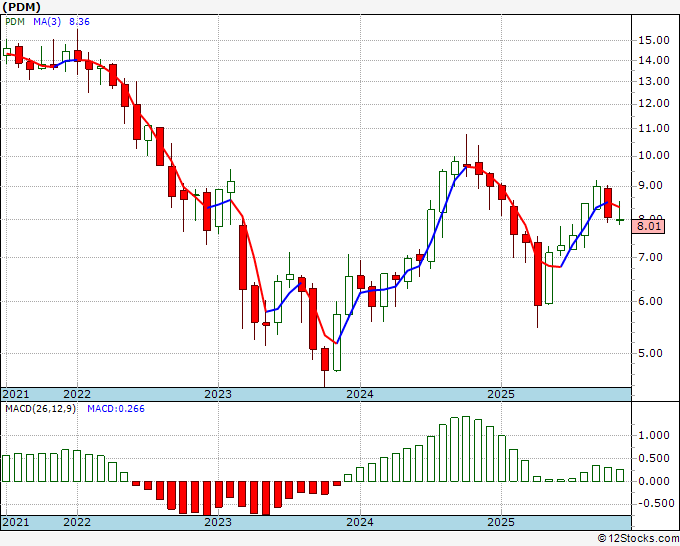
Task: Click 2022 on the price chart timeline
Action: click(77, 394)
